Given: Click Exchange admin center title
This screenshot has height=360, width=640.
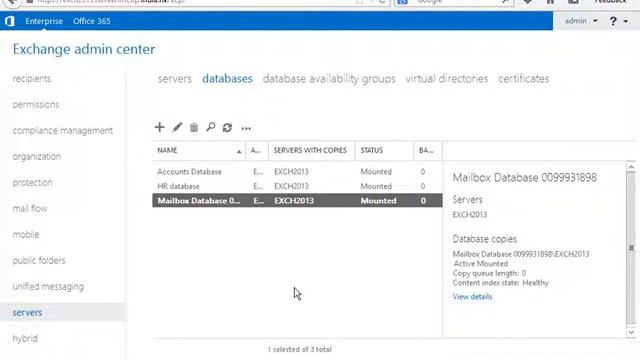Looking at the screenshot, I should point(84,49).
